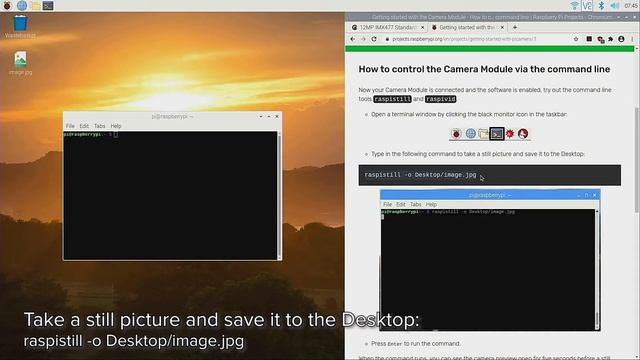This screenshot has height=360, width=640.
Task: Open the volume control tray icon
Action: click(614, 6)
